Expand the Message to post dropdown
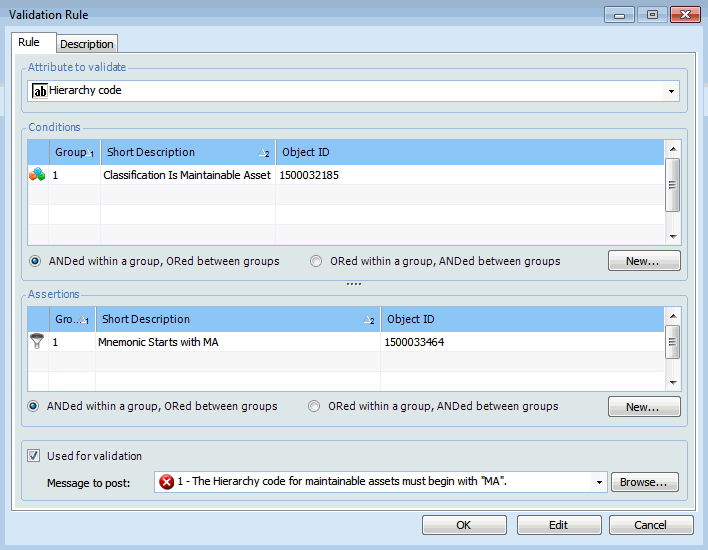The image size is (708, 550). click(x=599, y=482)
